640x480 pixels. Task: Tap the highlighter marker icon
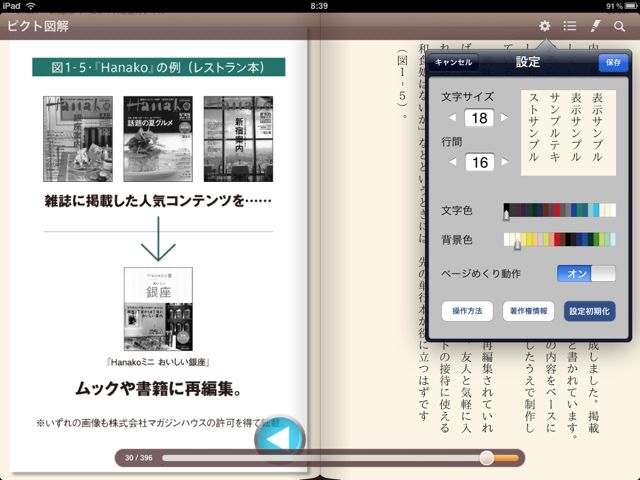[x=596, y=26]
